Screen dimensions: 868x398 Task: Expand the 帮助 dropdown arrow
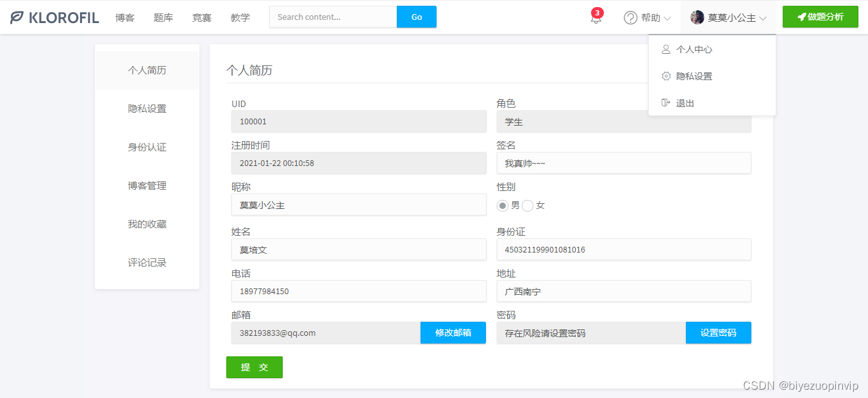(667, 19)
